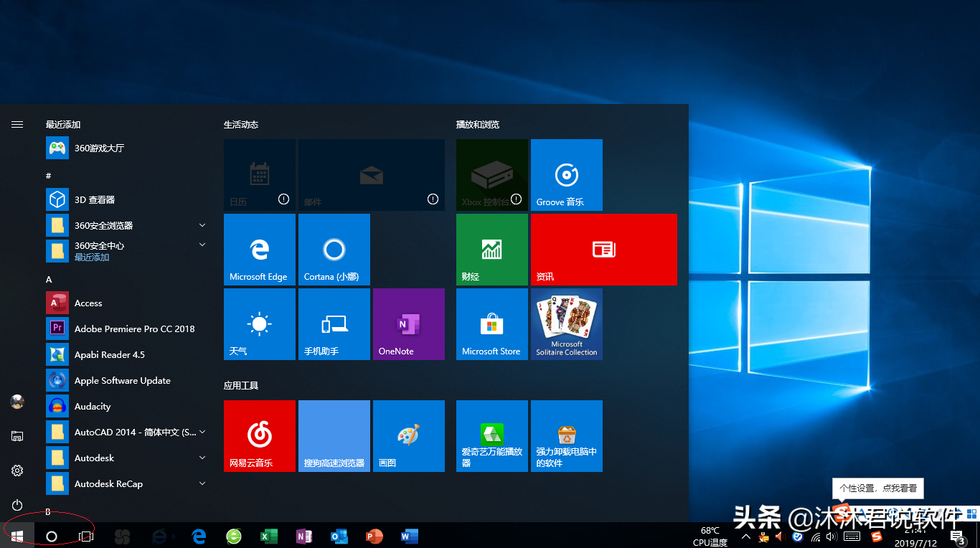This screenshot has height=548, width=980.
Task: Open Excel from the taskbar
Action: click(x=268, y=536)
